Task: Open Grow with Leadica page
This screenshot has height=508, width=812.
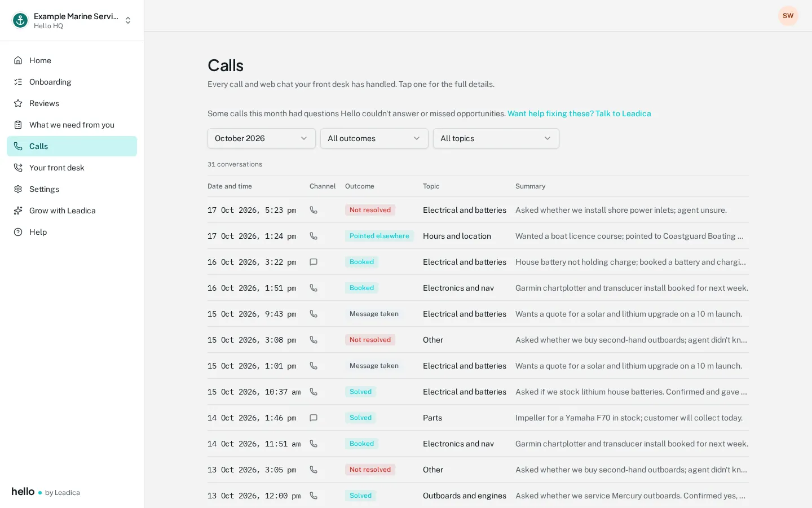Action: click(72, 211)
